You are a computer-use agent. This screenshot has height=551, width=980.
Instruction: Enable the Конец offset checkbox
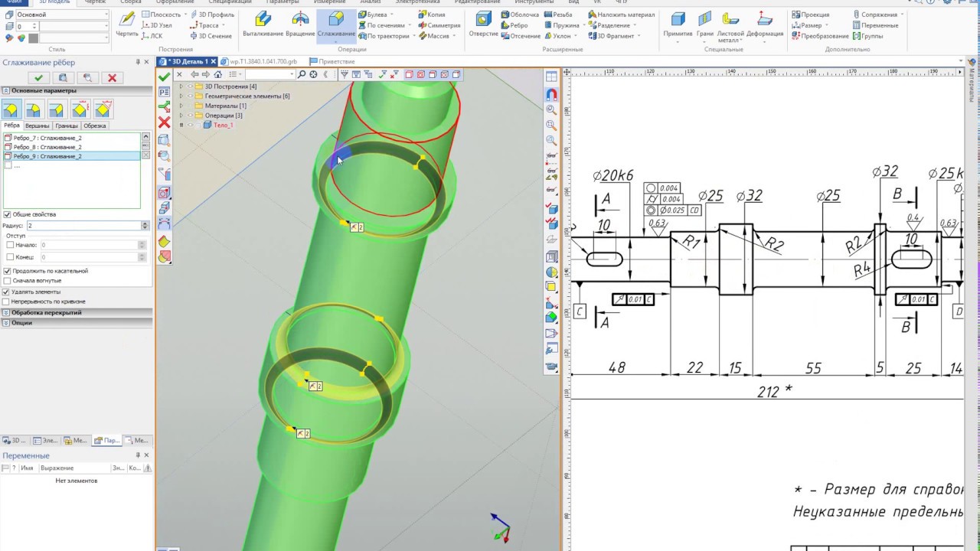click(9, 257)
